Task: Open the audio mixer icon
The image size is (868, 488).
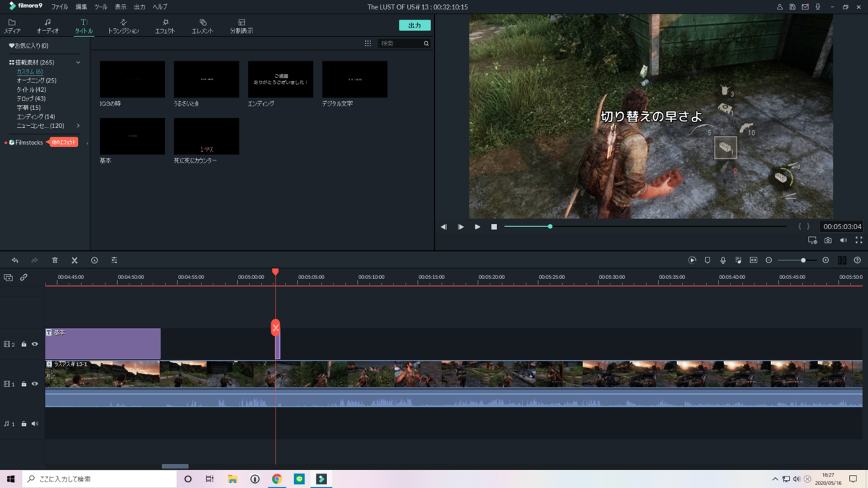Action: (x=738, y=260)
